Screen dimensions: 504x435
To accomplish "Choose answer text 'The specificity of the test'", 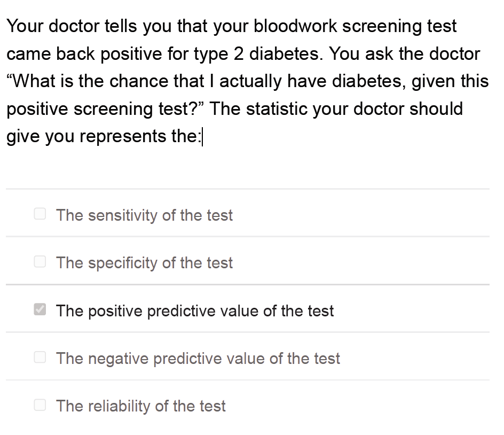I will tap(144, 263).
